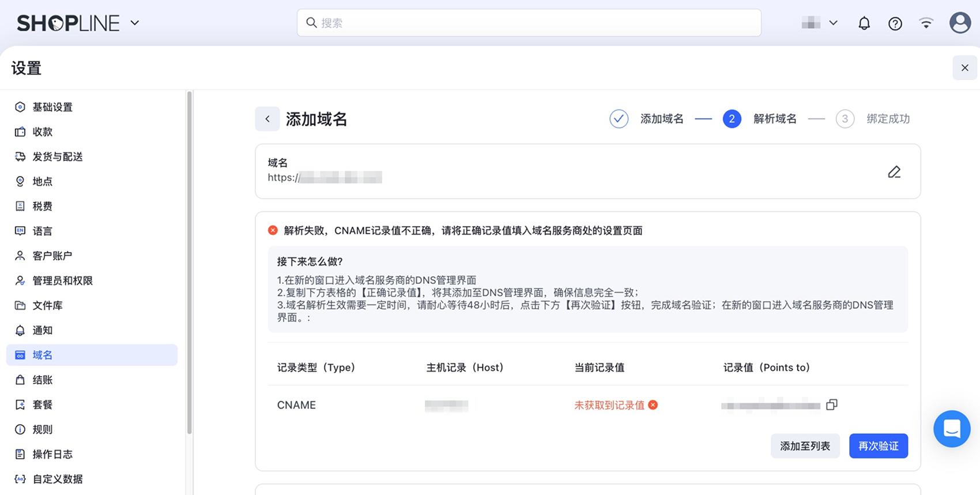This screenshot has height=495, width=980.
Task: Click the 再次验证 button
Action: coord(879,446)
